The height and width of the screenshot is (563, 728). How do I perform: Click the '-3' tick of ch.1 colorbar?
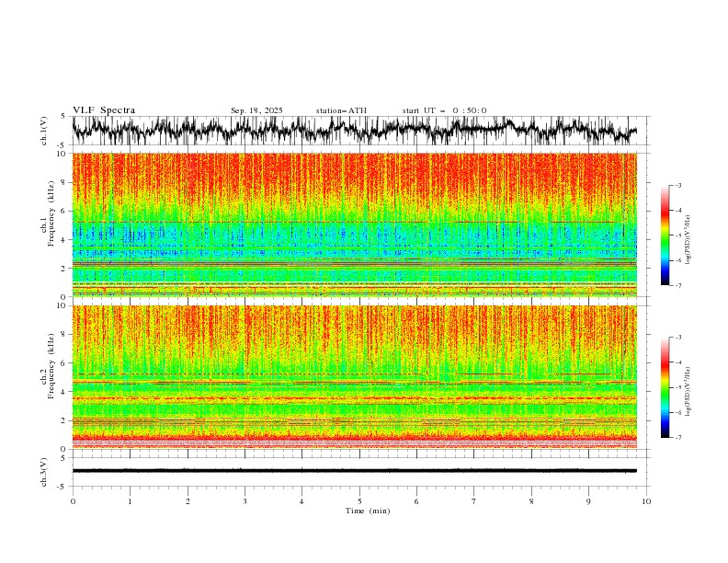pos(678,186)
